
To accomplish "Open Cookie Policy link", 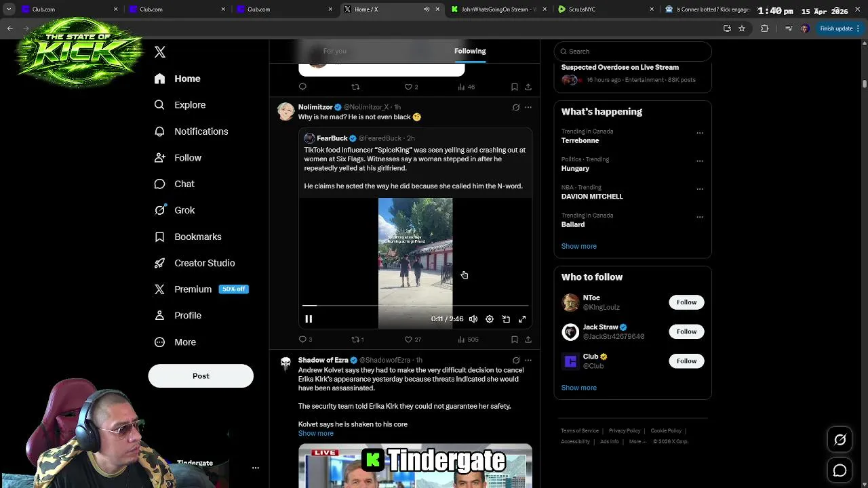I will click(666, 431).
